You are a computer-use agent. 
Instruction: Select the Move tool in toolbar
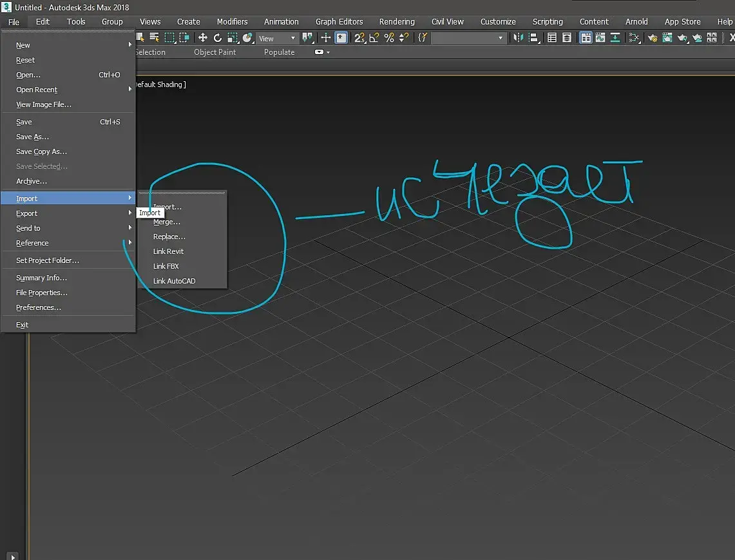[202, 38]
